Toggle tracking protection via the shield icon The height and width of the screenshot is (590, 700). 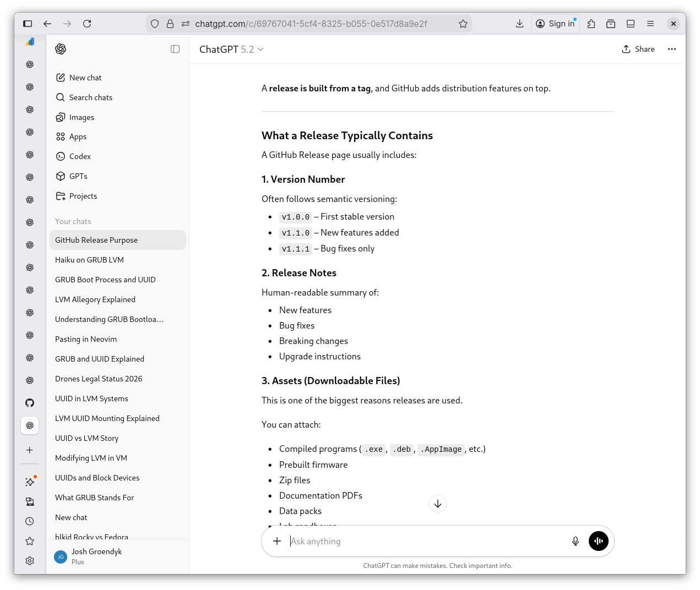pyautogui.click(x=155, y=24)
